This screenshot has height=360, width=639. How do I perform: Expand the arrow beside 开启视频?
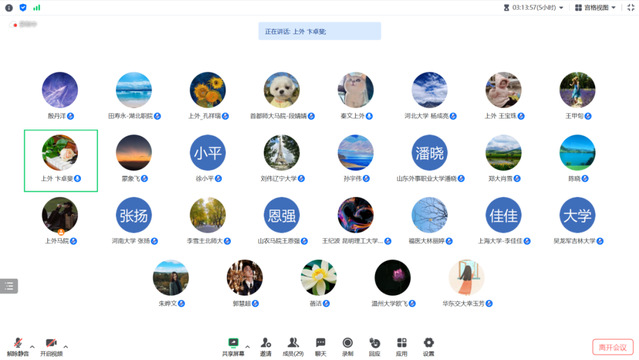pos(66,347)
